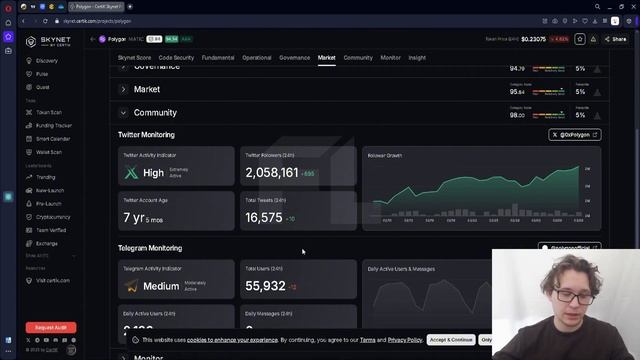
Task: Switch to the Insight tab
Action: tap(417, 58)
